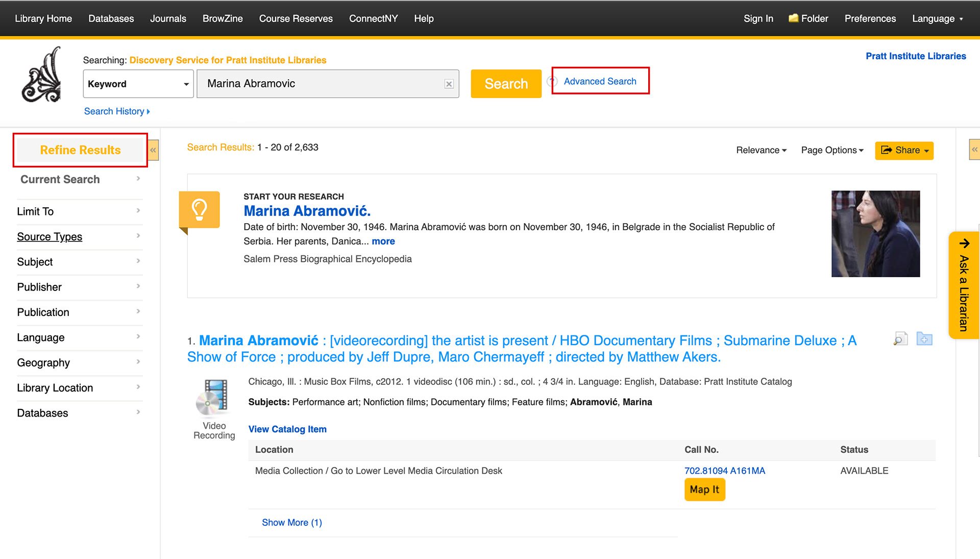Expand the Databases facet in sidebar
Image resolution: width=980 pixels, height=559 pixels.
pos(80,413)
